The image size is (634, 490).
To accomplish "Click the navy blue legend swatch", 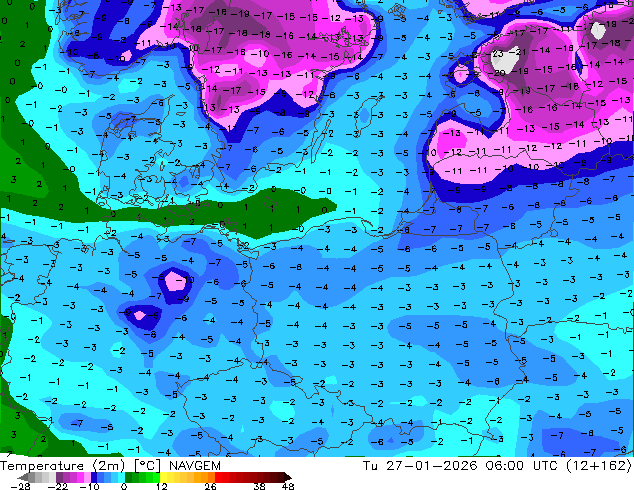I will (x=94, y=477).
